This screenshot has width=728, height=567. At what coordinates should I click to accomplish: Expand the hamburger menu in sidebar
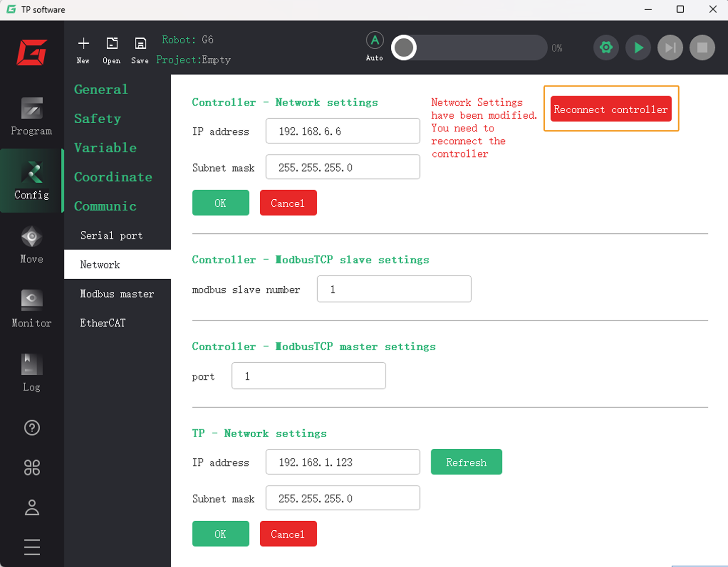pyautogui.click(x=32, y=547)
